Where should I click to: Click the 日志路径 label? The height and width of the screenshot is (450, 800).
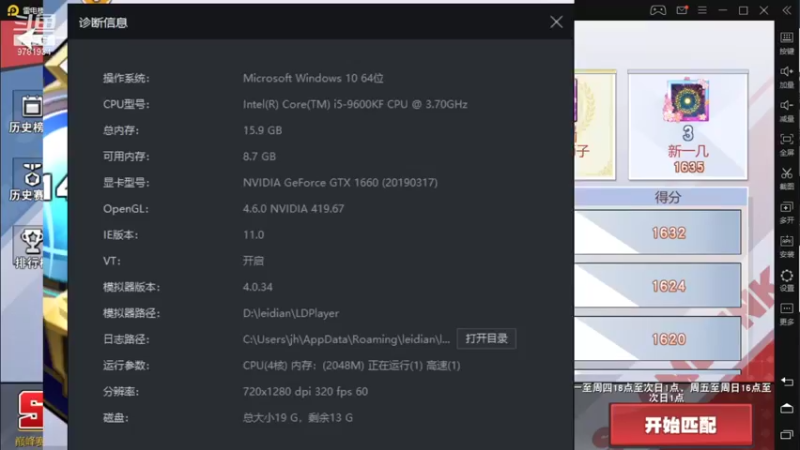[126, 339]
